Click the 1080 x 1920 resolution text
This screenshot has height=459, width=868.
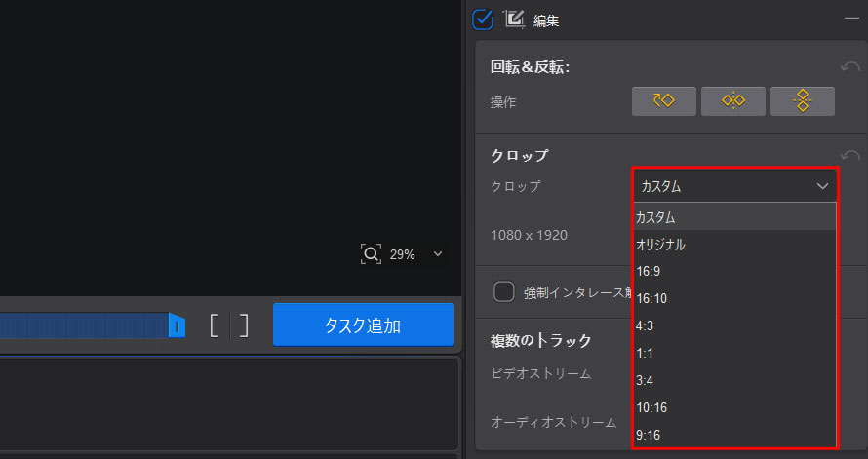pos(529,235)
